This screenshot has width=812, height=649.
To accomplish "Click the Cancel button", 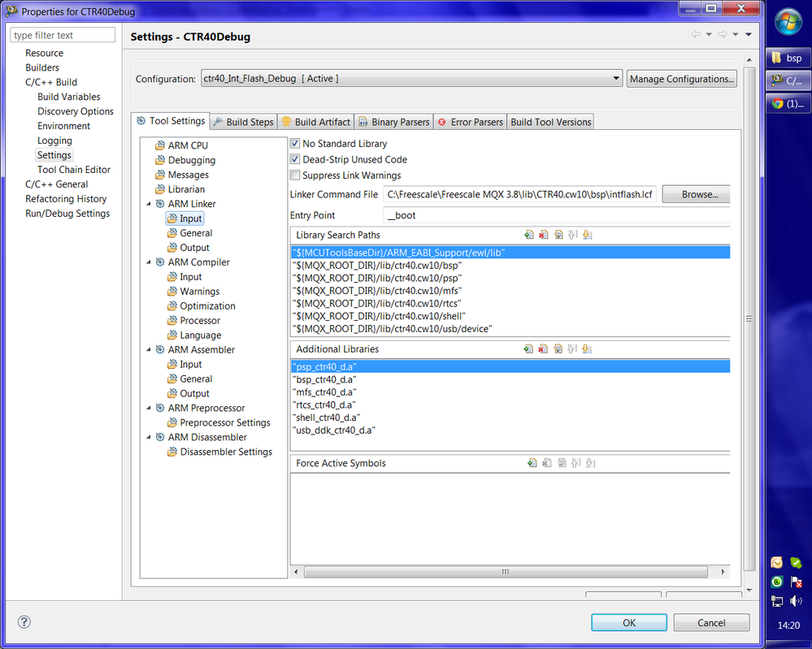I will (711, 623).
